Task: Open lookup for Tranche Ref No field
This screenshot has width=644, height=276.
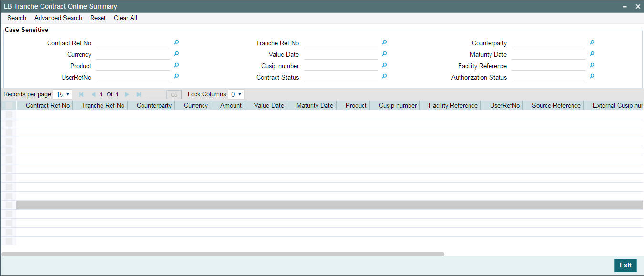Action: click(384, 42)
